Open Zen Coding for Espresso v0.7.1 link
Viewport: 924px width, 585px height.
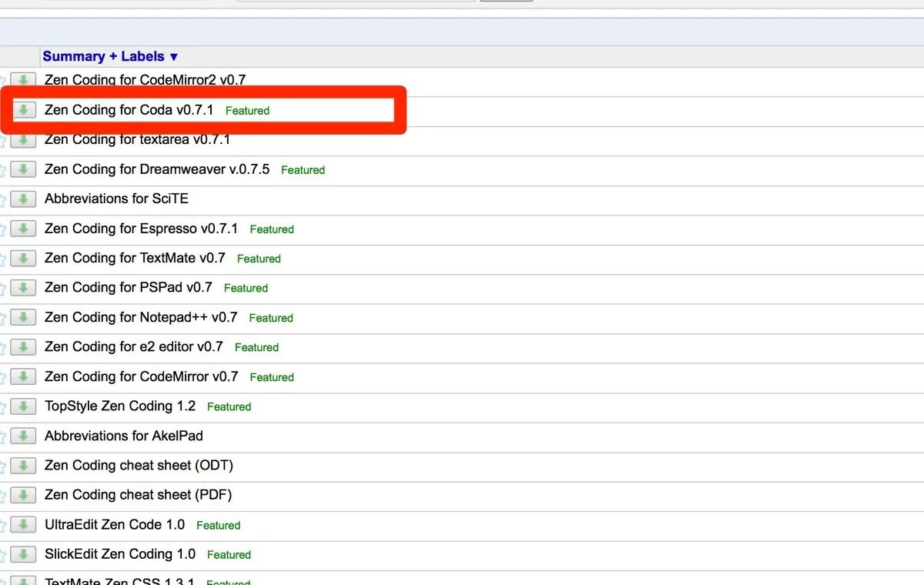(x=142, y=229)
